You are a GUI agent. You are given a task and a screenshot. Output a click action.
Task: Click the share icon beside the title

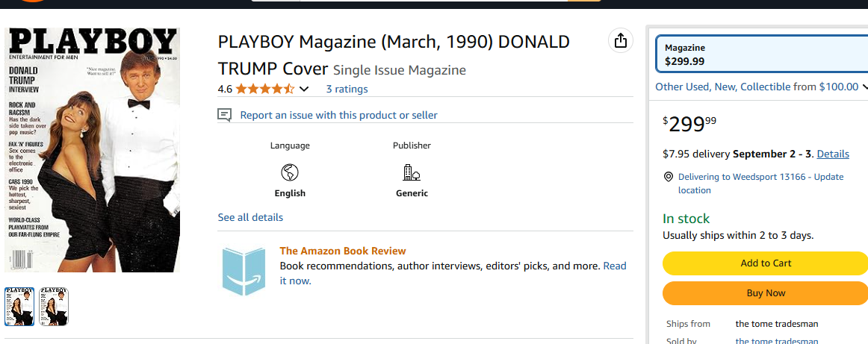click(620, 41)
